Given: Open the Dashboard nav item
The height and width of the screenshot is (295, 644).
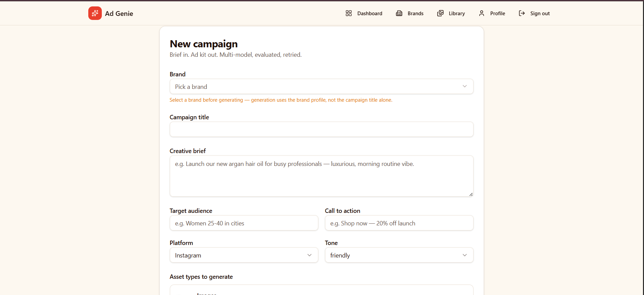Looking at the screenshot, I should (364, 13).
